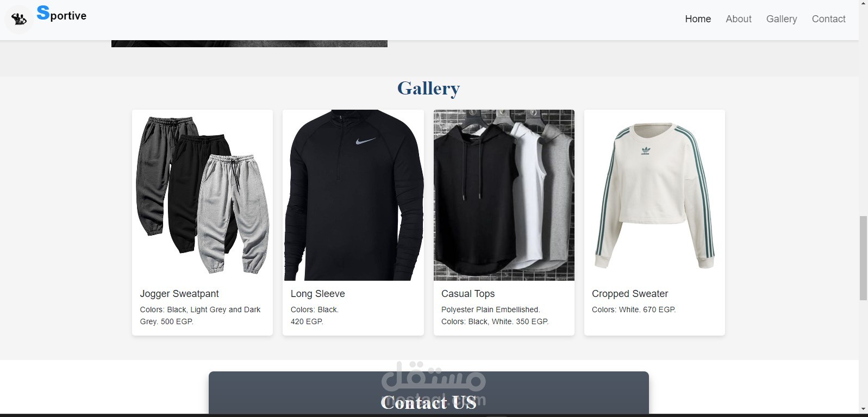Select the Jogger Sweatpant product image
868x417 pixels.
point(202,195)
